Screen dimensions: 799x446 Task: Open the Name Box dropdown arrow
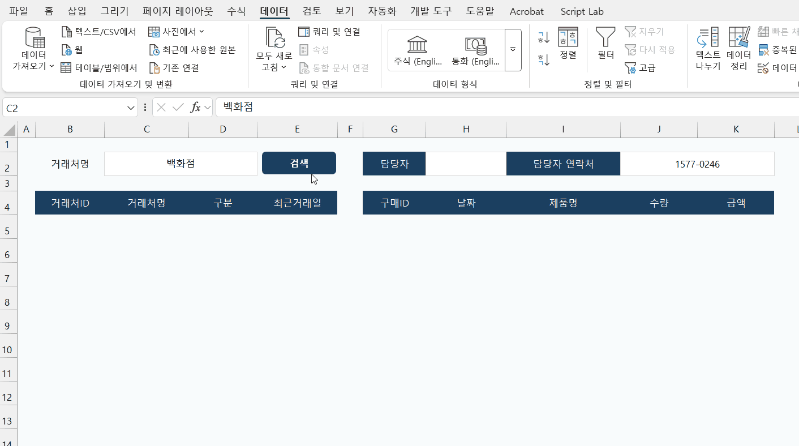coord(130,108)
